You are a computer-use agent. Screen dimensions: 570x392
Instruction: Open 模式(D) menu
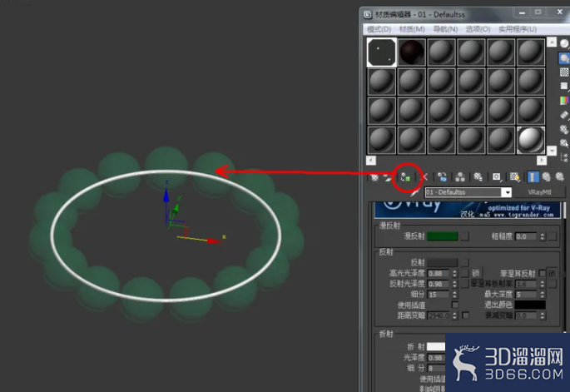[x=379, y=29]
